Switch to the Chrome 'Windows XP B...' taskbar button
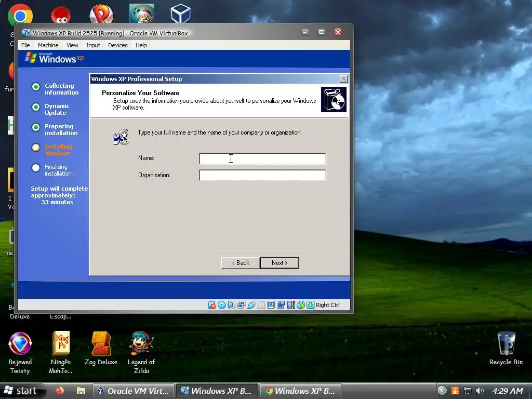Screen dimensions: 532x399 coord(301,391)
